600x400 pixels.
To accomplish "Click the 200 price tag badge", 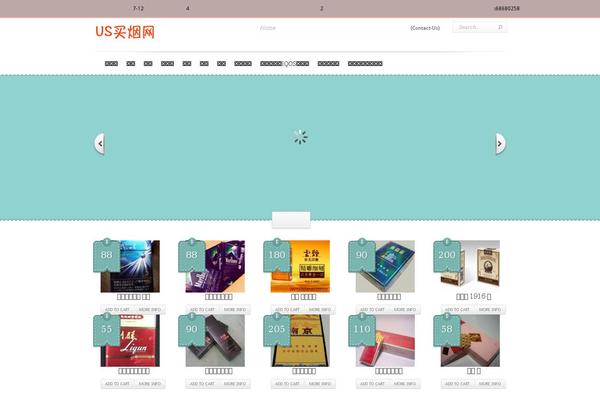I will click(x=447, y=255).
